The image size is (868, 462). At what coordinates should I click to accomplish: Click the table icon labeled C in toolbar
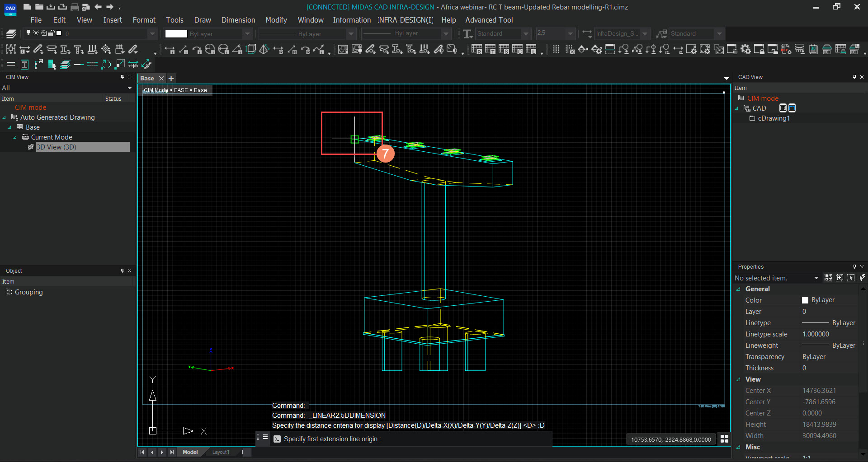(517, 49)
